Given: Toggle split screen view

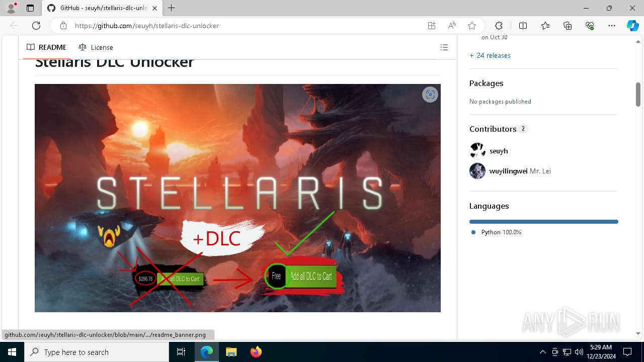Looking at the screenshot, I should 523,26.
